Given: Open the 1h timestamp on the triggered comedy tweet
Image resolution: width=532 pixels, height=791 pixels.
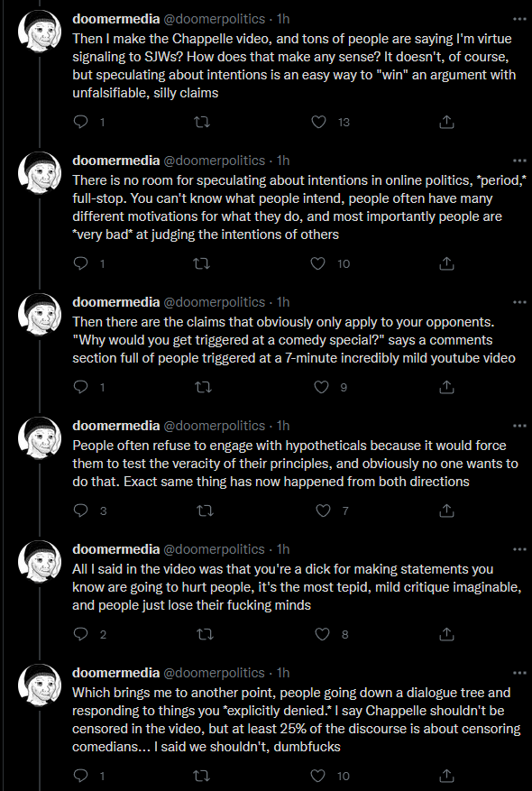Looking at the screenshot, I should point(283,302).
